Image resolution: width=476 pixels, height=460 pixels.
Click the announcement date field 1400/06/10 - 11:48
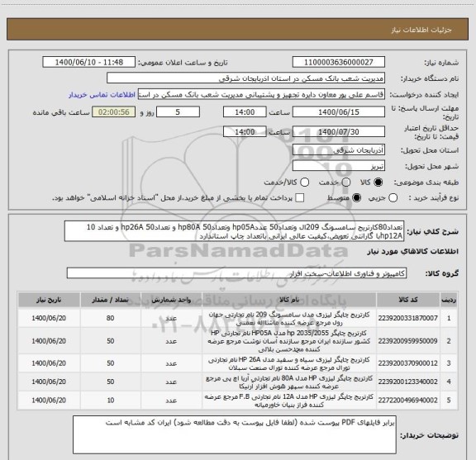[89, 62]
